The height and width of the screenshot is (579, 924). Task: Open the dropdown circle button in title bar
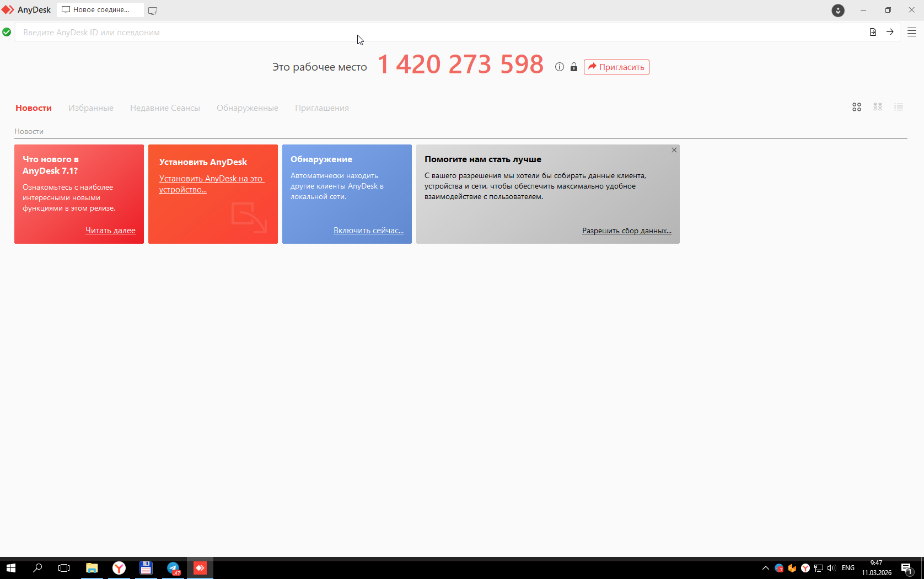(838, 10)
